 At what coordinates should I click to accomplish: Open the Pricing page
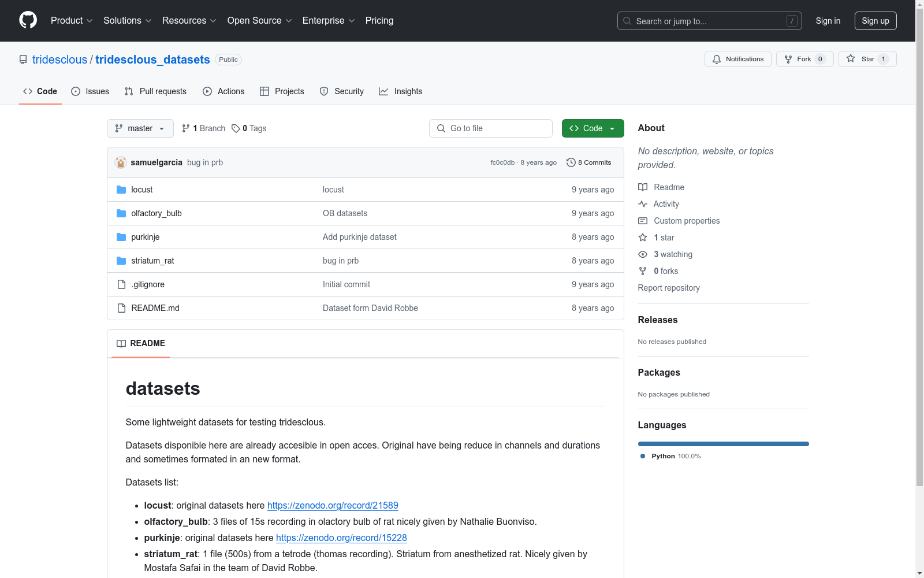(379, 20)
